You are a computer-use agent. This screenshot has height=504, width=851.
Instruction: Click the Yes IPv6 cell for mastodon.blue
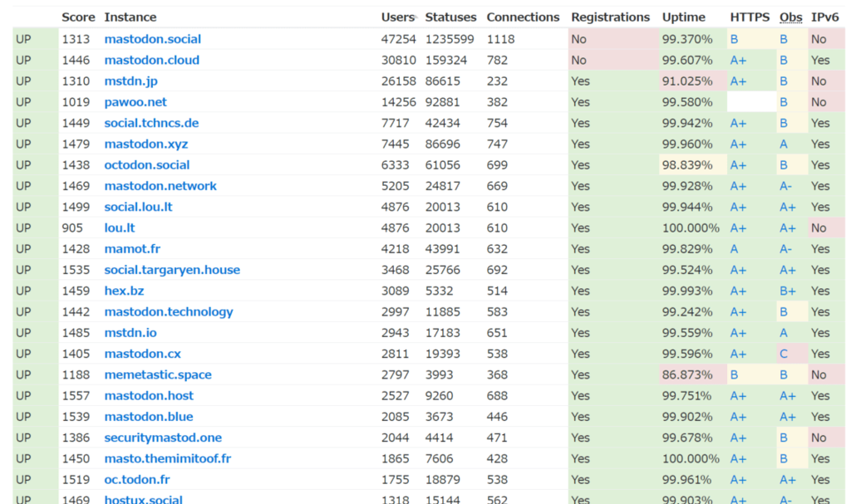[x=827, y=417]
